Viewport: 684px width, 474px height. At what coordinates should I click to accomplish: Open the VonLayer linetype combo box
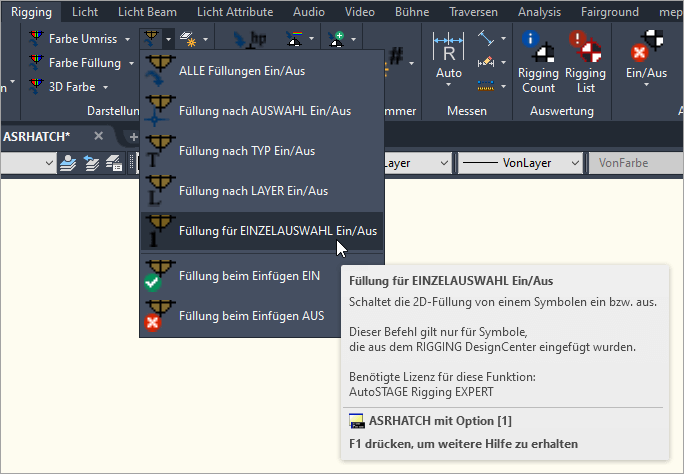[520, 162]
